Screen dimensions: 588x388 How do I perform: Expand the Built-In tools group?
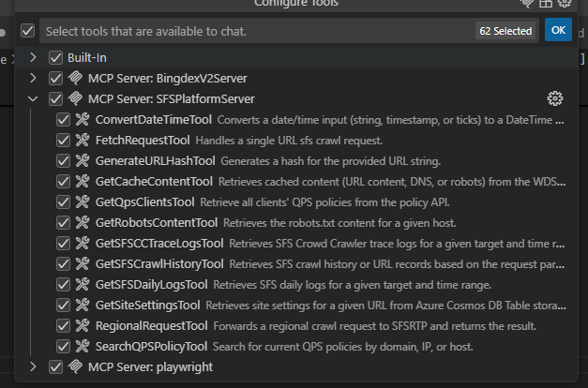(x=33, y=57)
